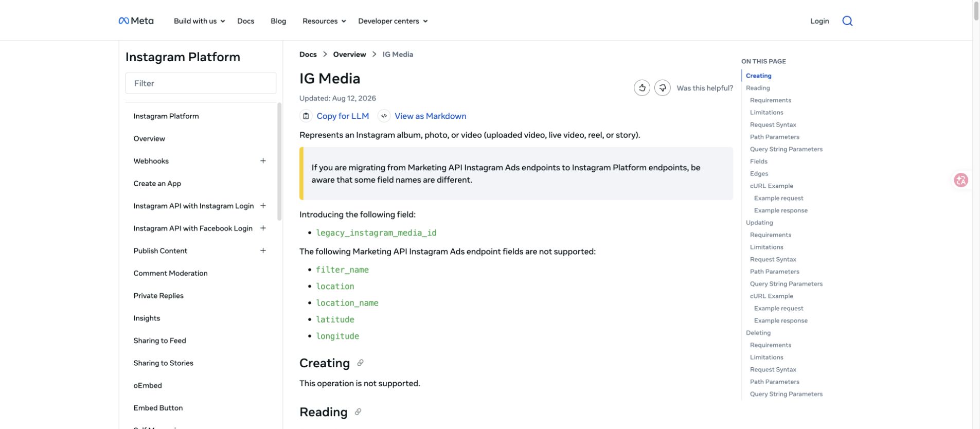Viewport: 980px width, 429px height.
Task: Jump to Creating in On This Page
Action: [x=758, y=76]
